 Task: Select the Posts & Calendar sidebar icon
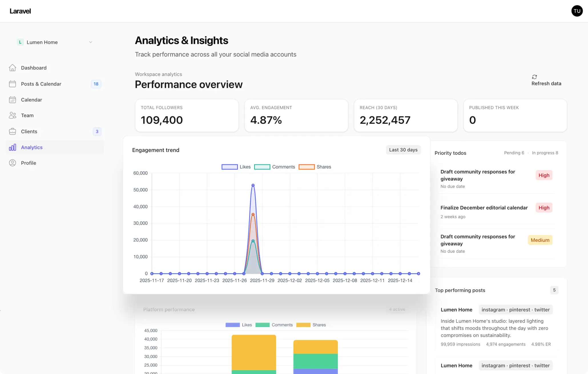[x=13, y=84]
